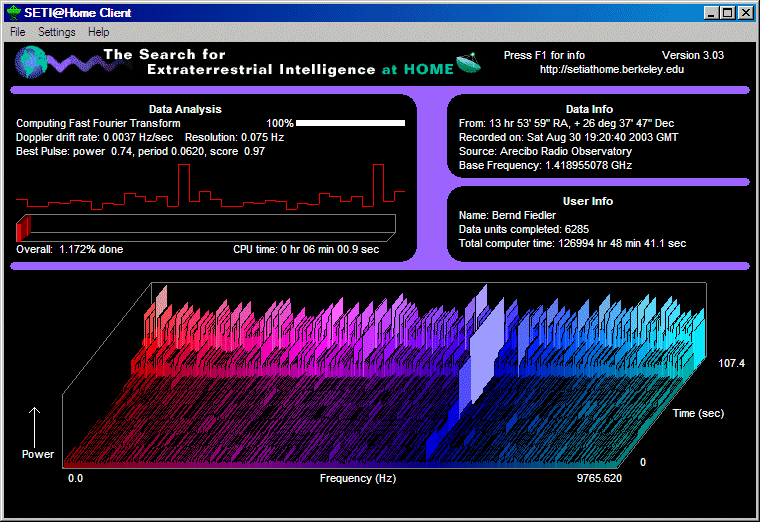
Task: Click the 'Power' axis label
Action: (38, 455)
